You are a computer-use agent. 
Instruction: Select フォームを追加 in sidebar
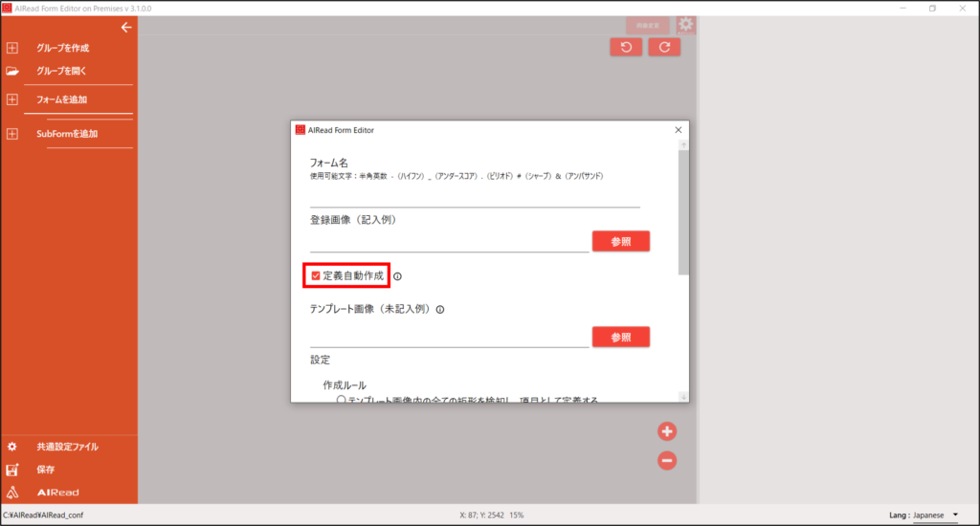tap(61, 99)
